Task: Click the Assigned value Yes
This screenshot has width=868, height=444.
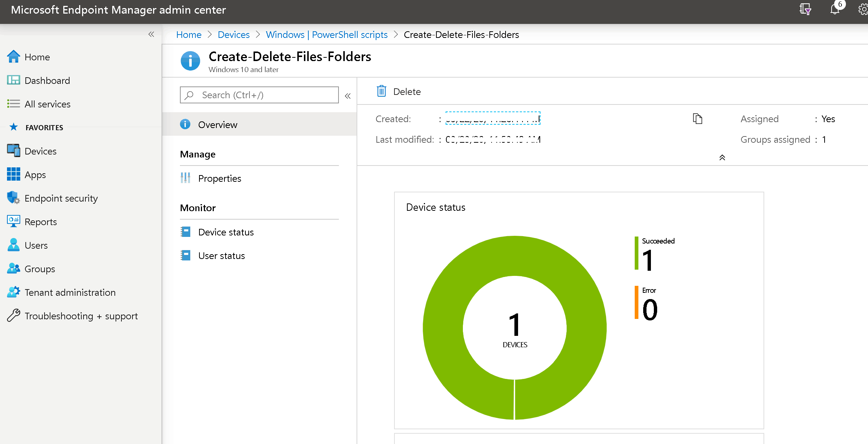Action: pyautogui.click(x=828, y=119)
